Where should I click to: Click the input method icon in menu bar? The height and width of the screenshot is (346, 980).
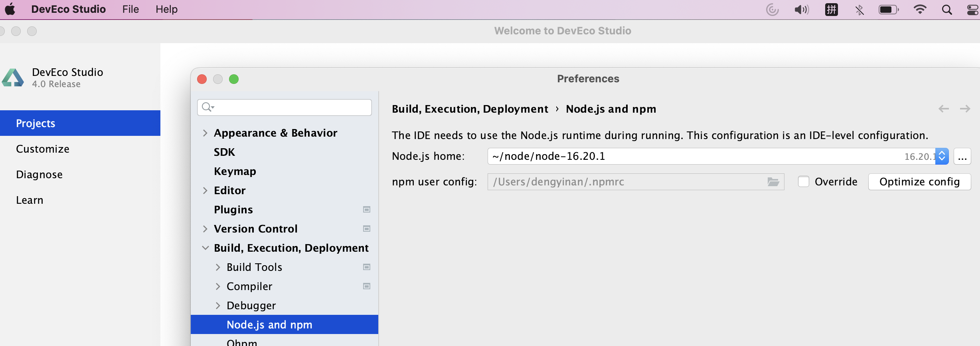832,10
